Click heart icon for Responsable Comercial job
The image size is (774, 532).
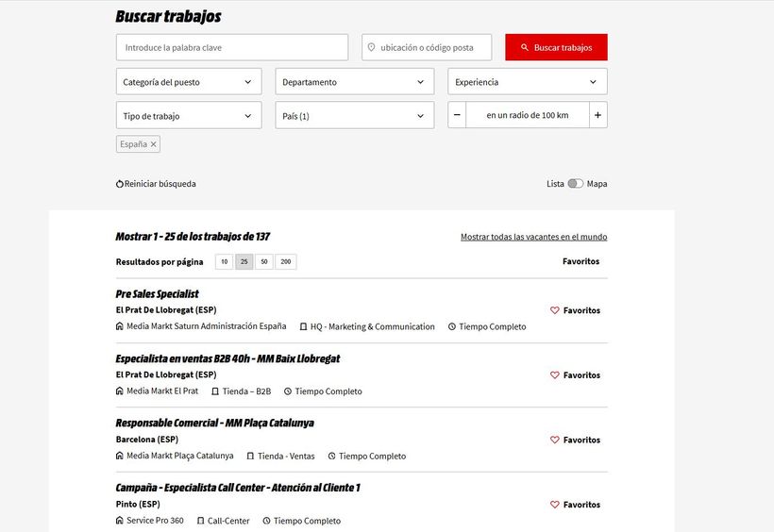point(555,440)
